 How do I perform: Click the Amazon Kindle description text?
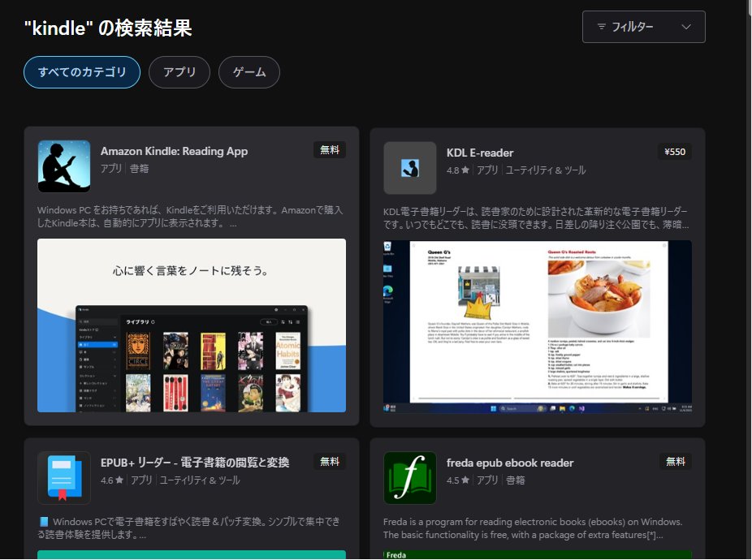[x=190, y=217]
